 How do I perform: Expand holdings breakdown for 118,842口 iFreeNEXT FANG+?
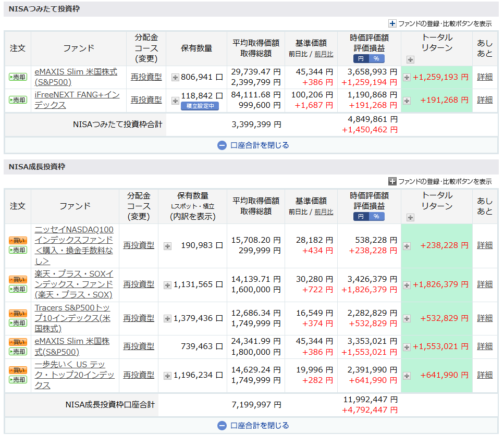click(x=175, y=101)
